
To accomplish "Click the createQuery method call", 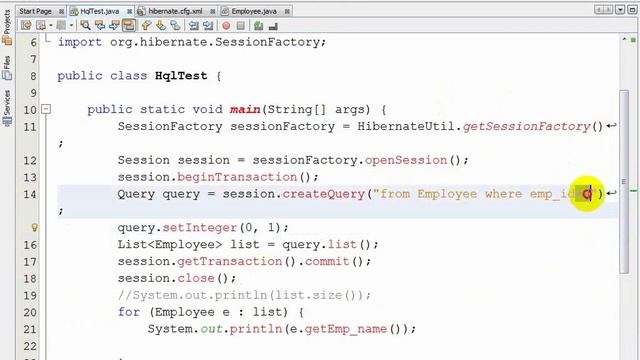I will click(x=323, y=194).
